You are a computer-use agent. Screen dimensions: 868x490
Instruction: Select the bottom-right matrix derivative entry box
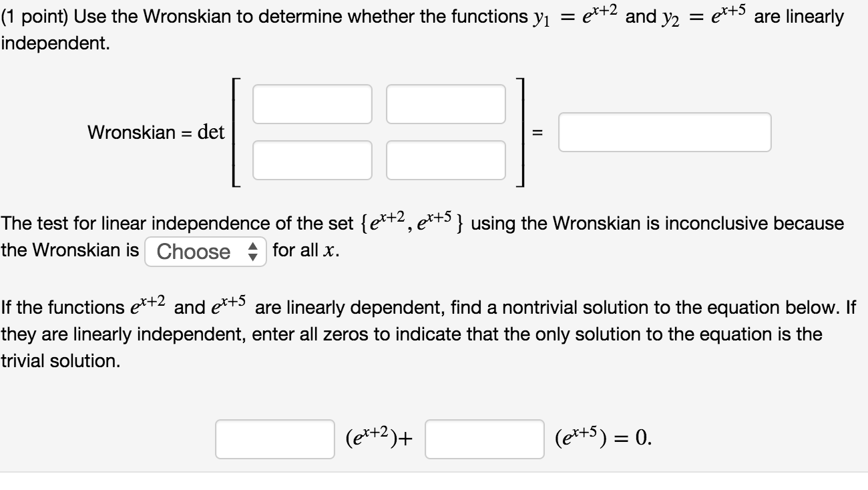point(446,160)
